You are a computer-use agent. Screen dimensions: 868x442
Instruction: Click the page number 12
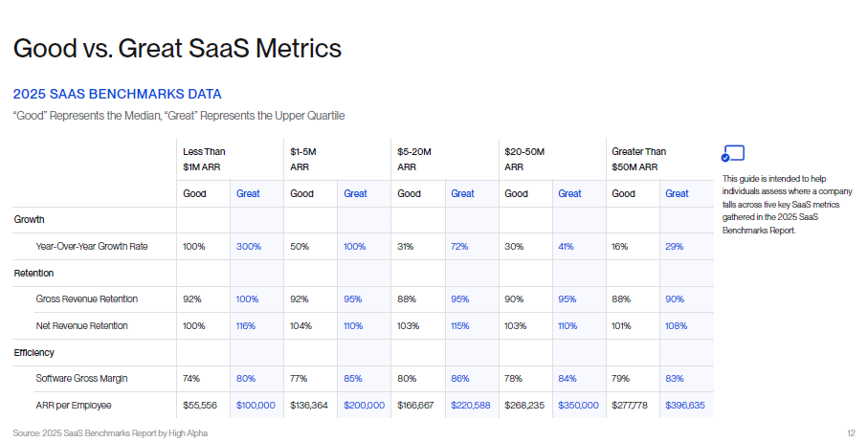coord(850,433)
